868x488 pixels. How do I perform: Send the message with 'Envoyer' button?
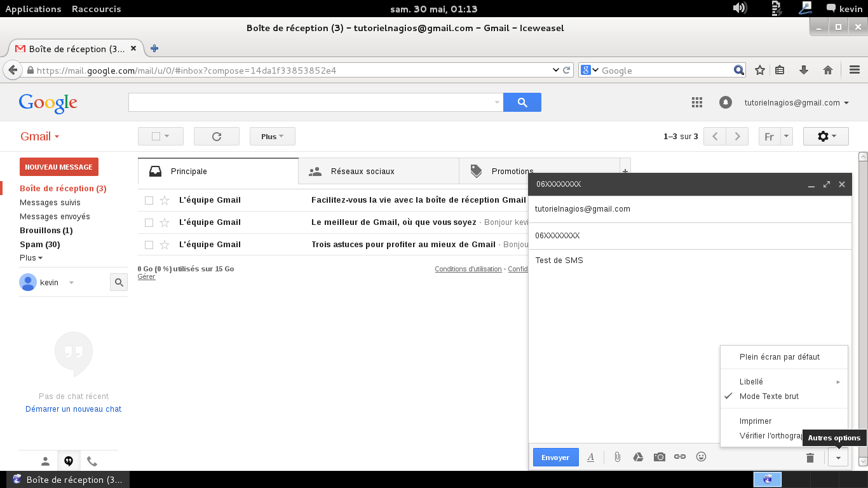(556, 457)
